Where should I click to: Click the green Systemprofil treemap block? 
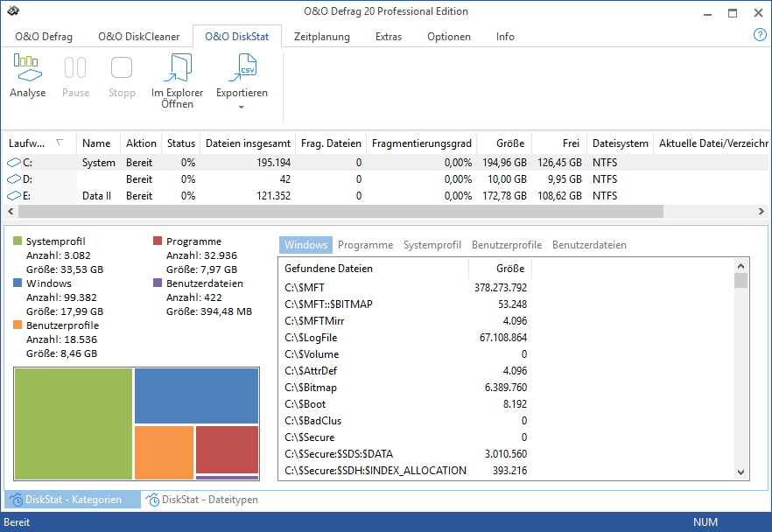coord(74,423)
